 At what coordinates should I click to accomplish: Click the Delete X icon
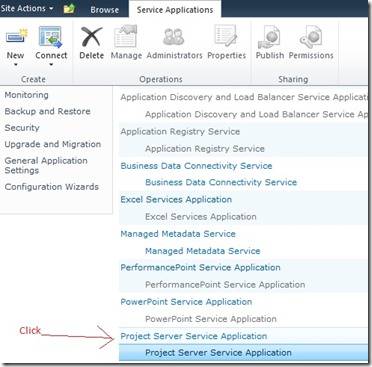point(91,37)
